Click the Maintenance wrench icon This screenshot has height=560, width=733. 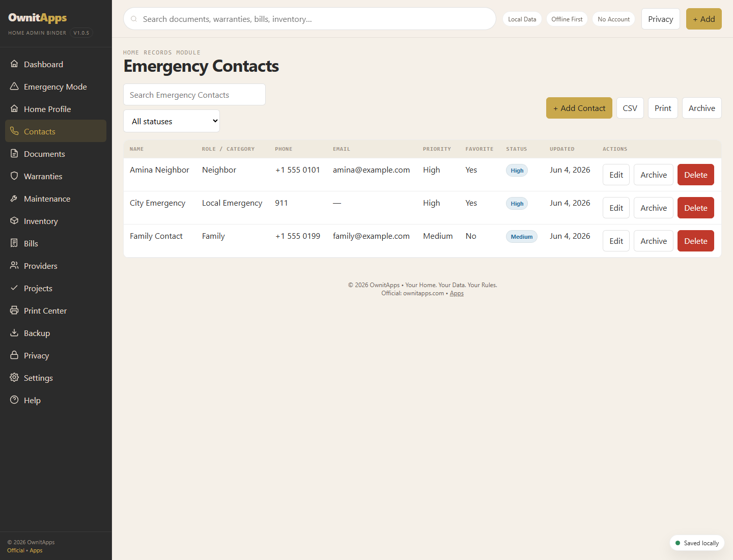tap(14, 199)
